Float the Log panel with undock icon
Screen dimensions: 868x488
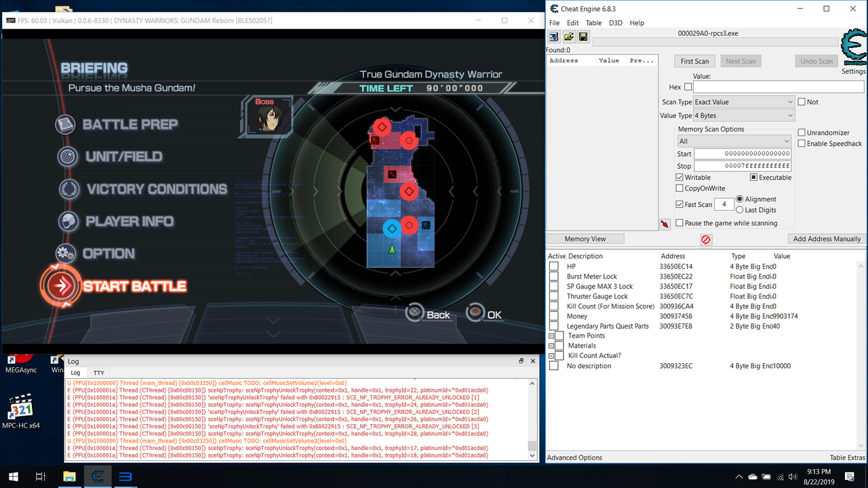click(521, 361)
